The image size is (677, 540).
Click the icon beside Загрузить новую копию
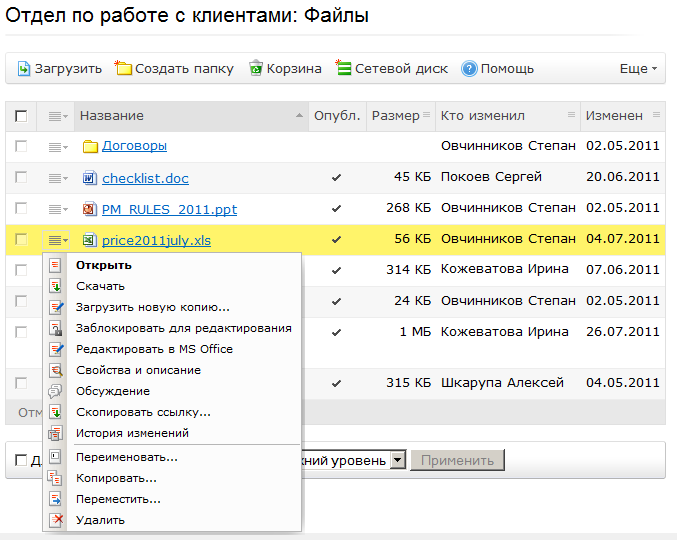(56, 307)
